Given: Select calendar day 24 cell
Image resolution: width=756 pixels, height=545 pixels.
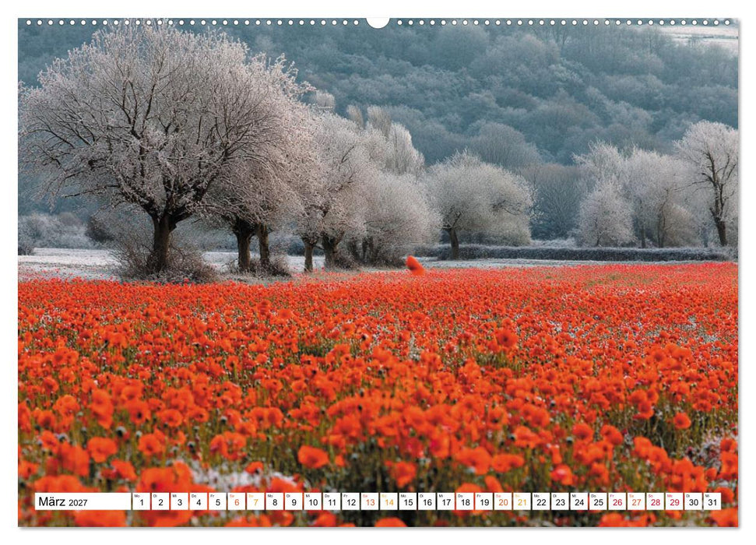Looking at the screenshot, I should pos(579,501).
